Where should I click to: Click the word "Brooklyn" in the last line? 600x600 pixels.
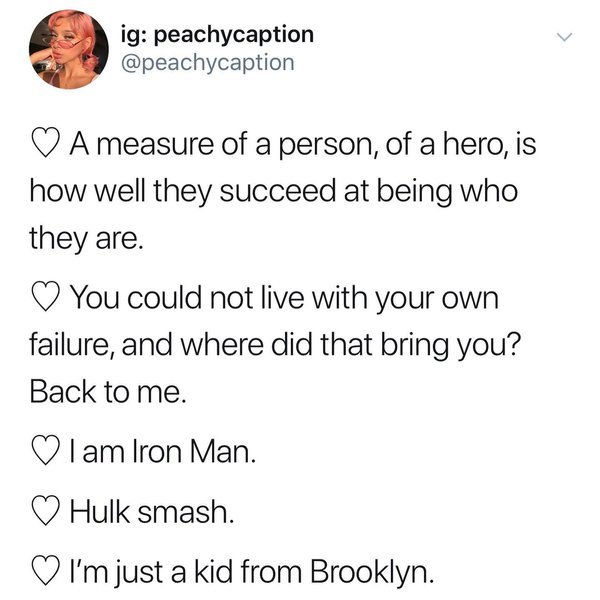(x=376, y=573)
